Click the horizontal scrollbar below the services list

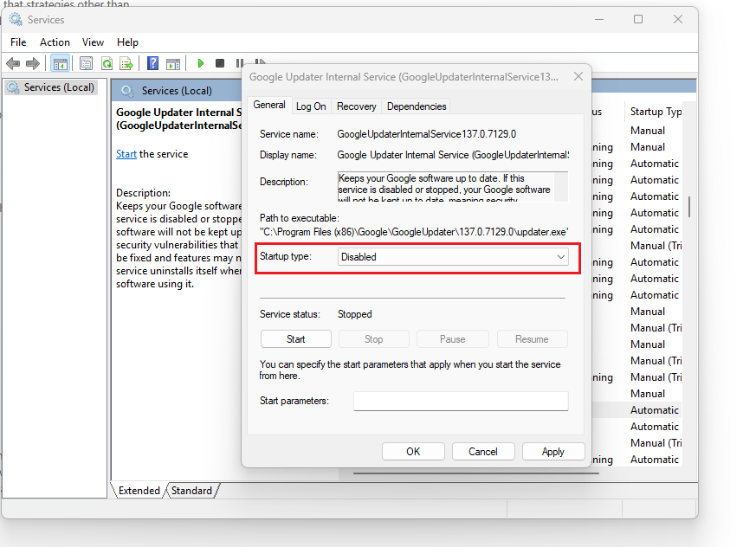[x=476, y=473]
